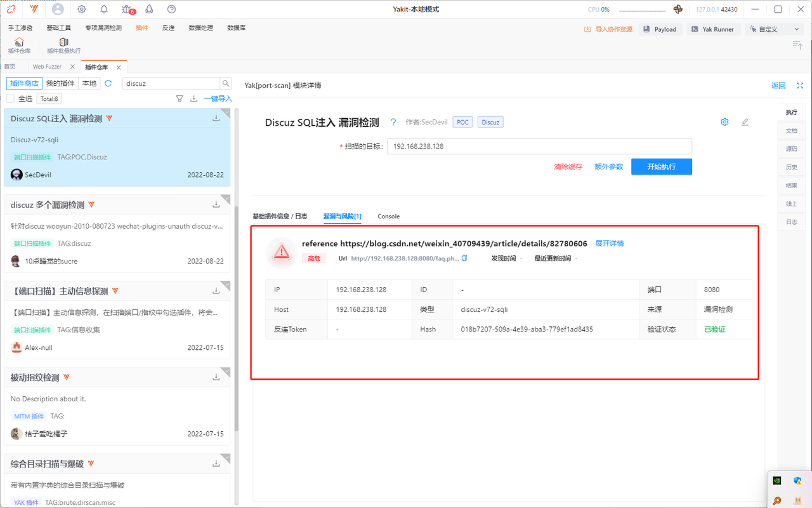
Task: Open the 手工渗透 menu
Action: (20, 28)
